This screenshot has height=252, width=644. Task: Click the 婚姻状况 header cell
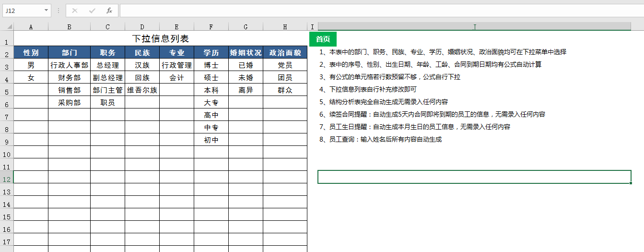(x=246, y=52)
